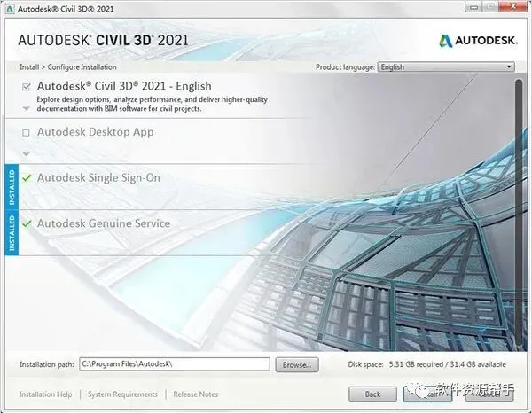The width and height of the screenshot is (532, 414).
Task: Click the Installation path text field
Action: click(x=175, y=364)
